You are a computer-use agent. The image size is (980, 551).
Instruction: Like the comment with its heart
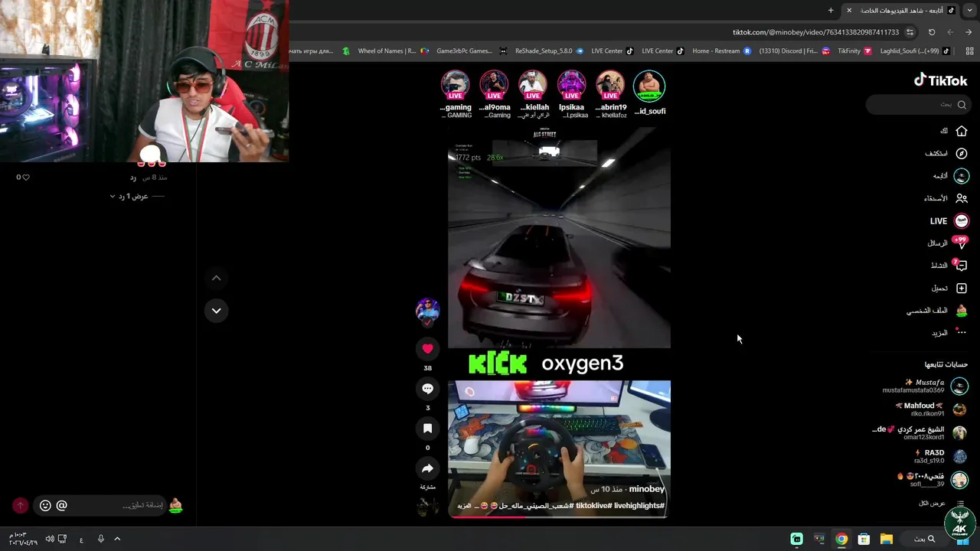pos(25,178)
